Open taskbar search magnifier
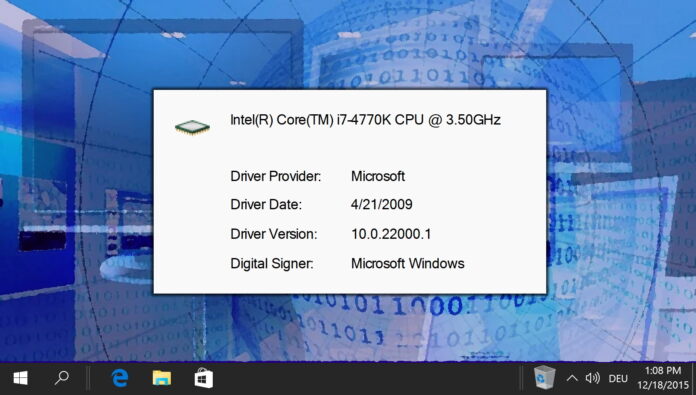The image size is (696, 395). 62,378
